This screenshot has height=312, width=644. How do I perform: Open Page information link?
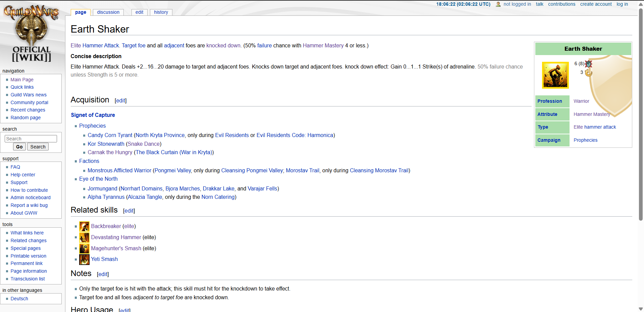pyautogui.click(x=29, y=271)
